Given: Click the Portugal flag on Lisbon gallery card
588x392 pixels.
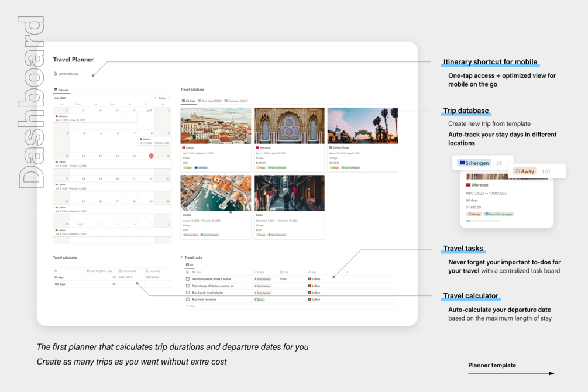Looking at the screenshot, I should [x=184, y=148].
